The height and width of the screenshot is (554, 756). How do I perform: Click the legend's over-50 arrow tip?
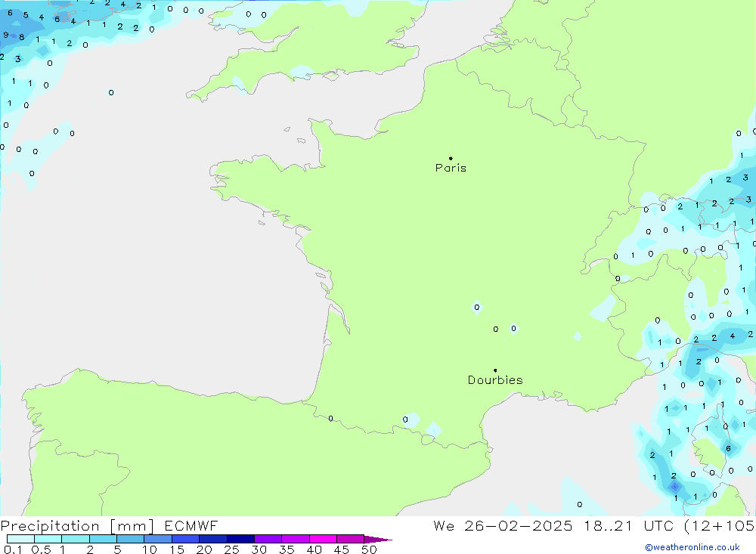[378, 540]
